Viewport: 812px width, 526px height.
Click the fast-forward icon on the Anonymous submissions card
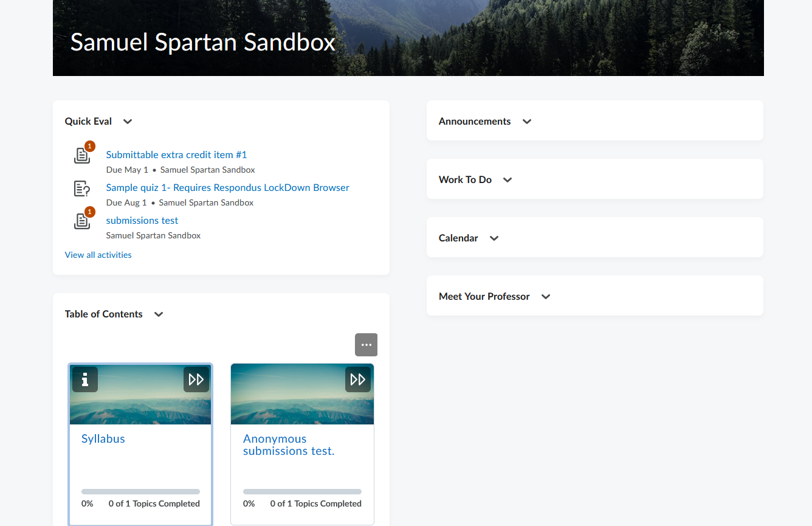pos(358,379)
